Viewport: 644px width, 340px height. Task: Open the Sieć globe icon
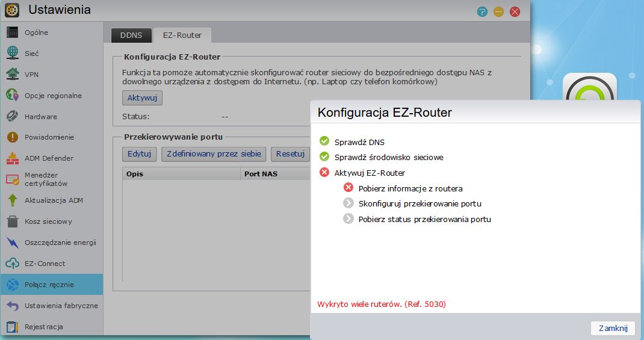pyautogui.click(x=12, y=53)
